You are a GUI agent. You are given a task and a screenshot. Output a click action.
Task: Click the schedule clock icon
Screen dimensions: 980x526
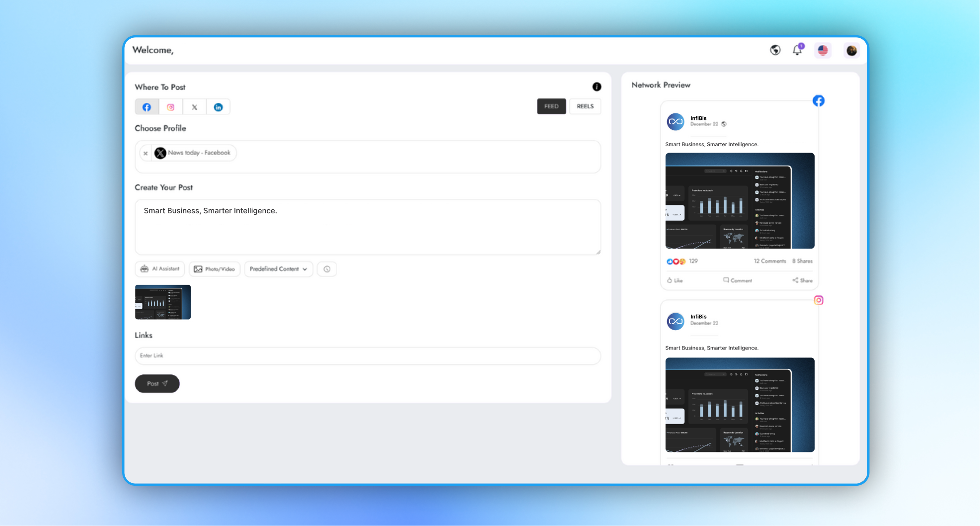click(x=327, y=269)
